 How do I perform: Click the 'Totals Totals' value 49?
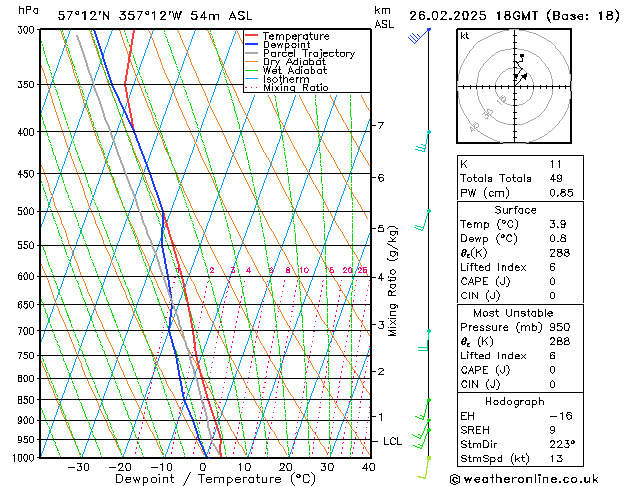tap(556, 178)
